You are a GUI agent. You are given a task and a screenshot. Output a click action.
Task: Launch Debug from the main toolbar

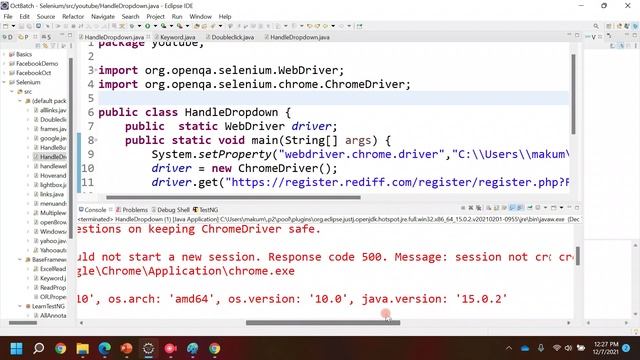132,26
